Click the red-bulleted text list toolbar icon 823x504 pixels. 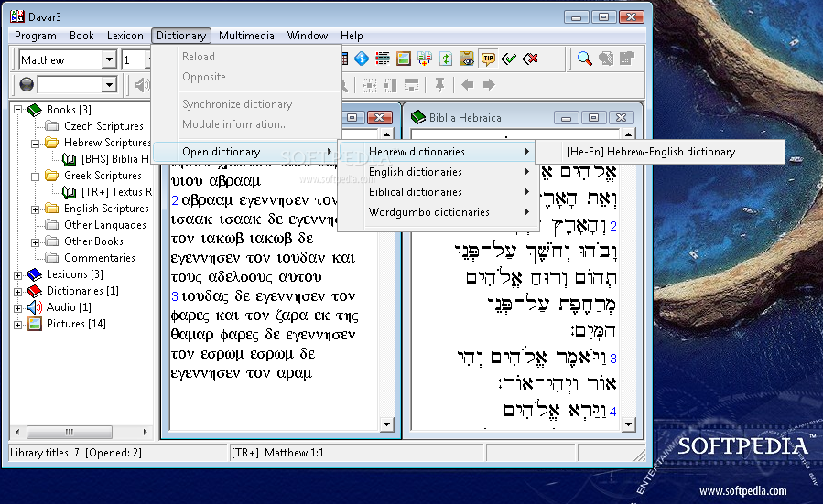pyautogui.click(x=383, y=59)
